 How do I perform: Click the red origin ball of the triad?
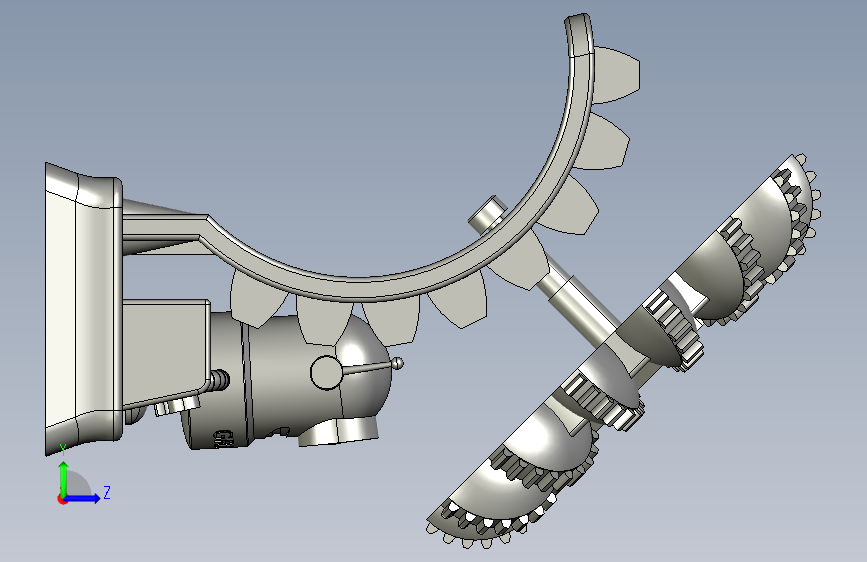[61, 499]
